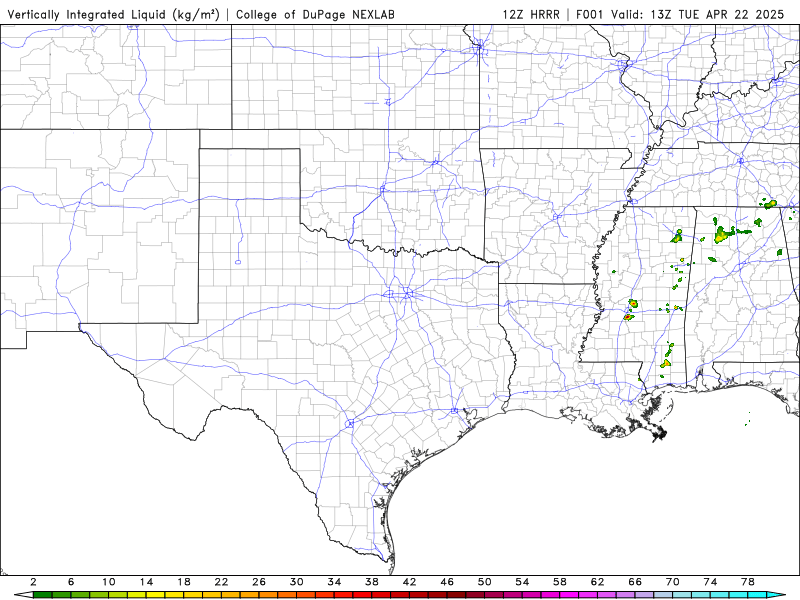
Task: Click the colorbar label "10"
Action: 109,582
